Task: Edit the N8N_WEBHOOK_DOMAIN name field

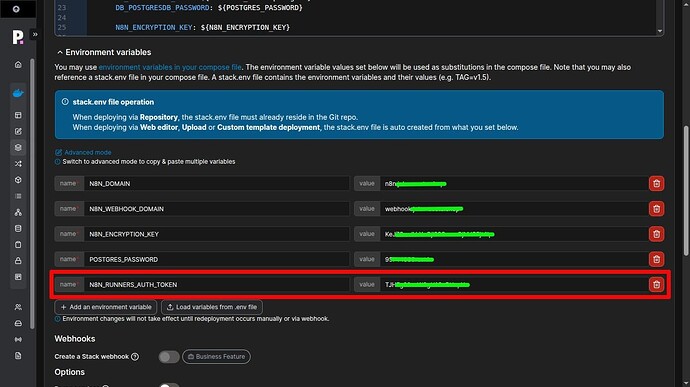Action: [x=217, y=209]
